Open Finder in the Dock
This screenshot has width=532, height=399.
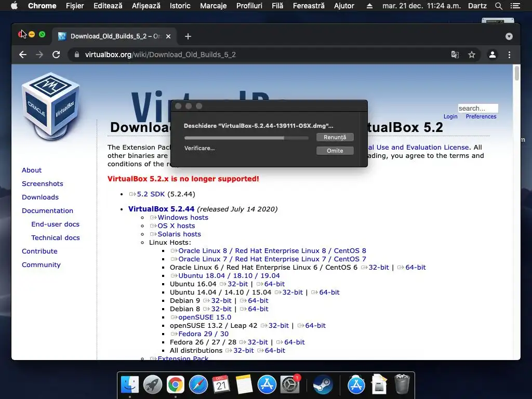130,385
